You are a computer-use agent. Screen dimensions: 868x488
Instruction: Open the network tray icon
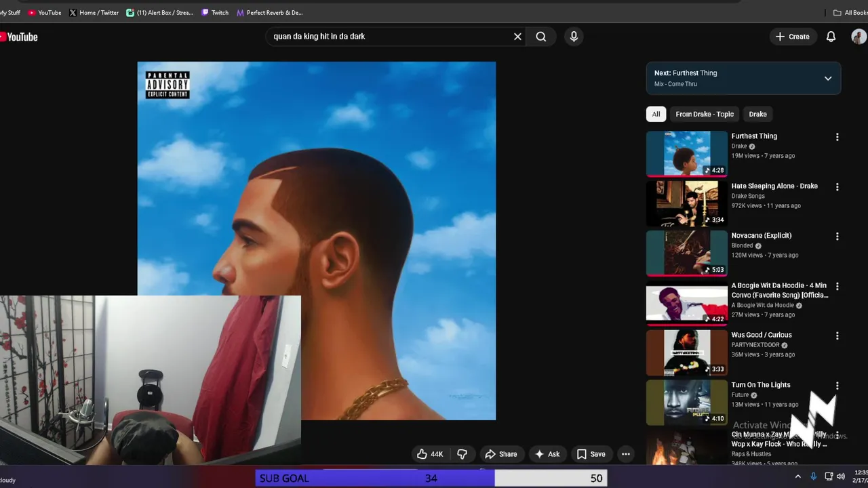(829, 476)
